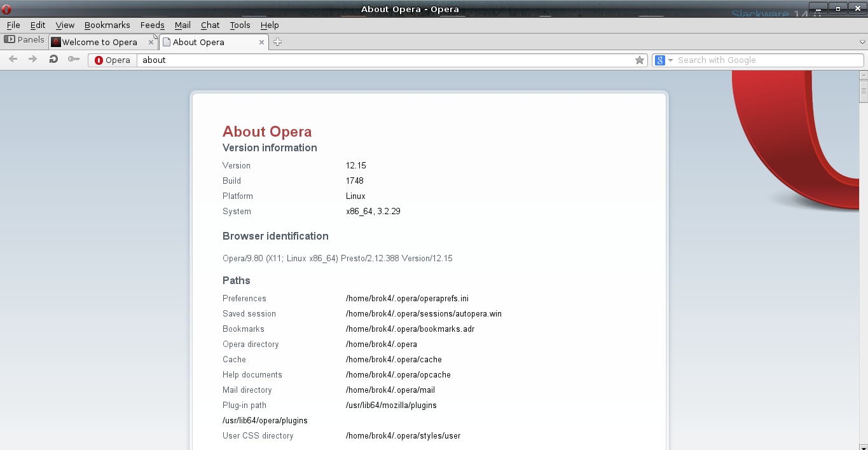Open the Feeds menu
This screenshot has height=450, width=868.
[152, 25]
